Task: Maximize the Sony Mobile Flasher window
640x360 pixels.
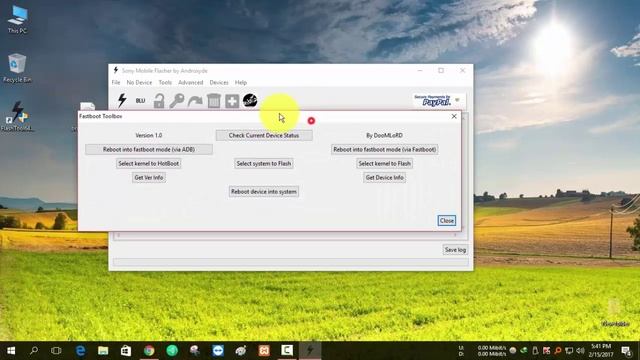Action: pyautogui.click(x=441, y=70)
